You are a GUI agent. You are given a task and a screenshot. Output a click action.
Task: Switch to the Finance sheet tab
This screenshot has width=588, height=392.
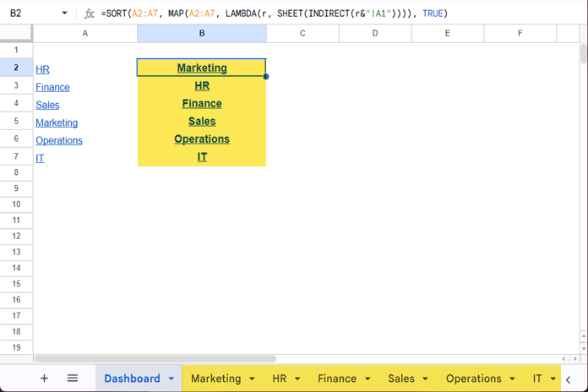[x=337, y=378]
